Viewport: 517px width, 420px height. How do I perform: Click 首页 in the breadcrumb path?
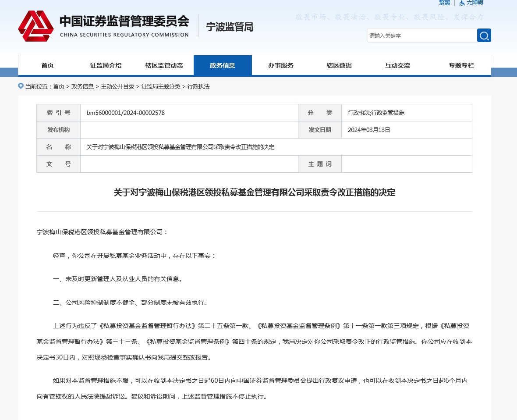click(58, 86)
